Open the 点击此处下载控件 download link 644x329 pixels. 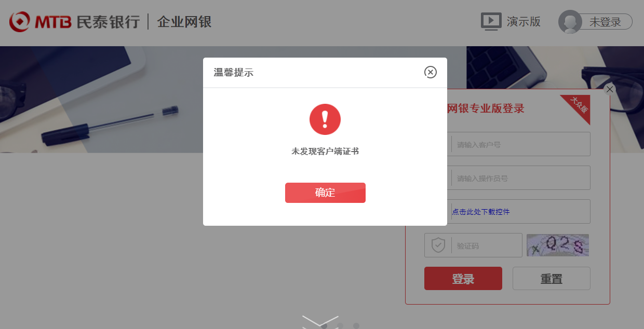tap(481, 212)
